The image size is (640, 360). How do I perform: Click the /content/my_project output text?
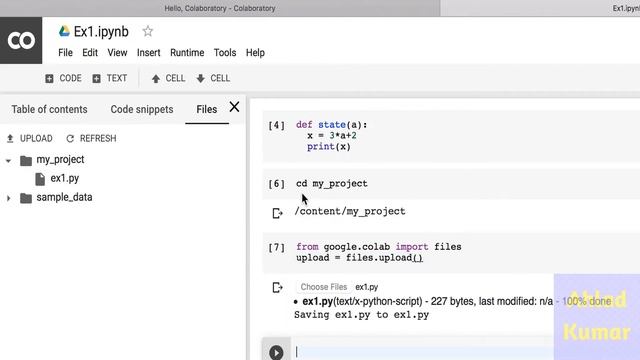(350, 211)
